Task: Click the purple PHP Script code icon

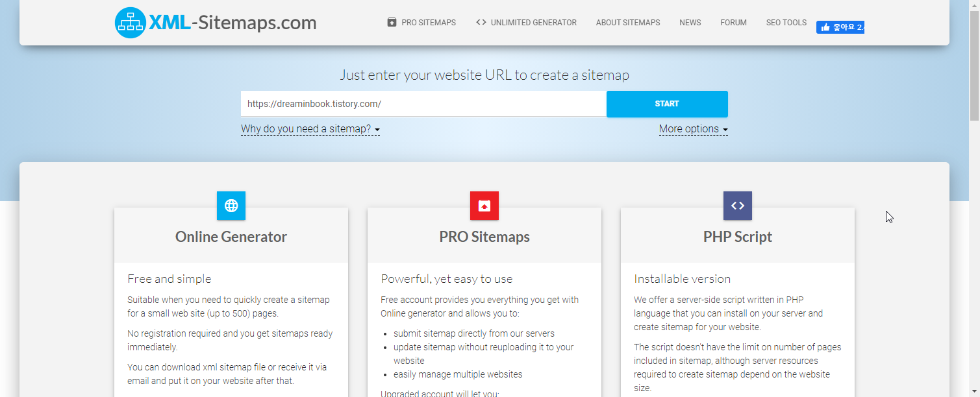Action: tap(738, 206)
